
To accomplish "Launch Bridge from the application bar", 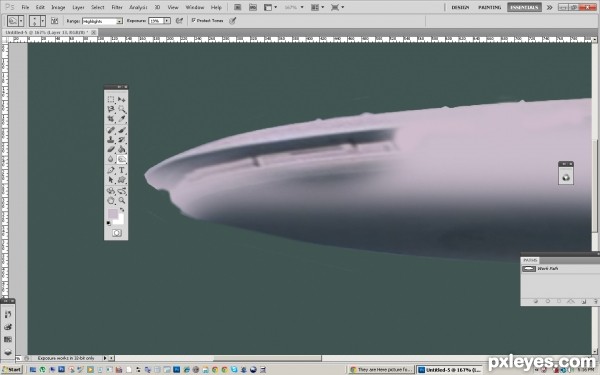I will (x=238, y=7).
